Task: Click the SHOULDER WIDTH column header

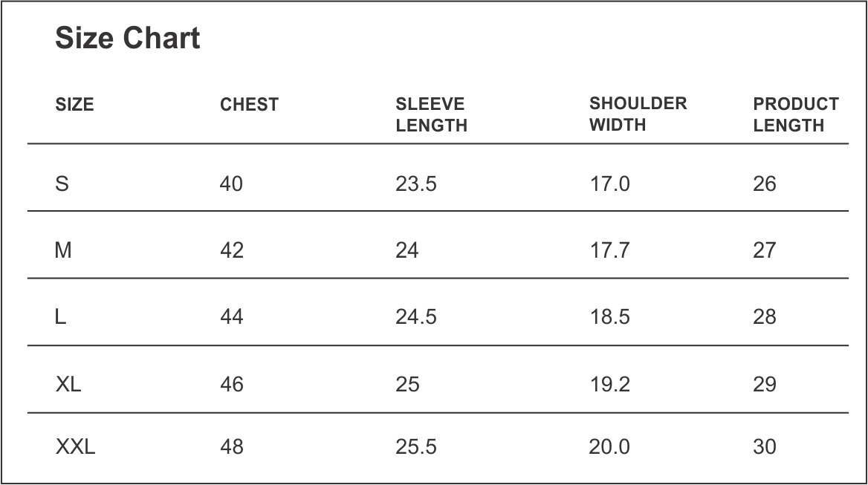Action: pos(638,114)
